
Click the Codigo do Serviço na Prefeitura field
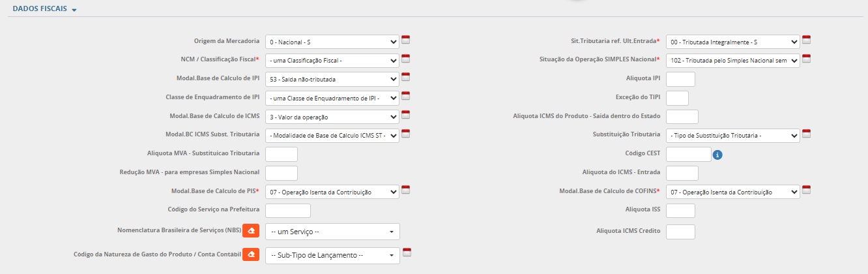[x=288, y=211]
